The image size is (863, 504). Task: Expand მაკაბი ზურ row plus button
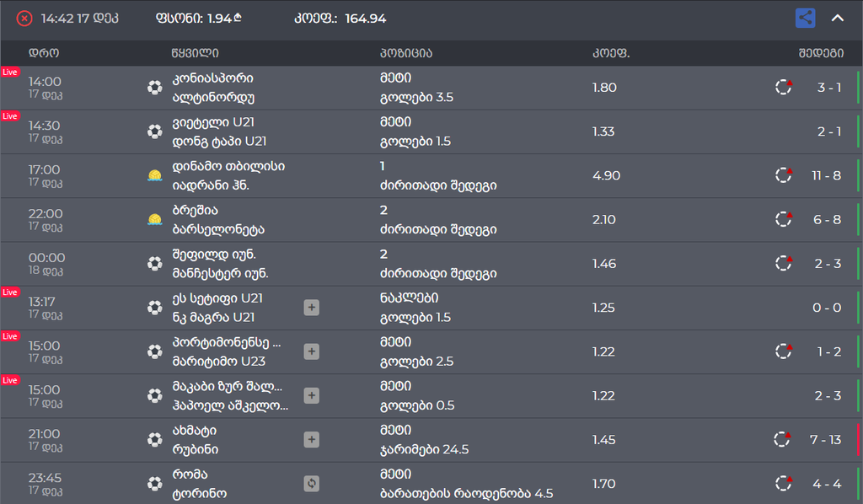pos(312,395)
